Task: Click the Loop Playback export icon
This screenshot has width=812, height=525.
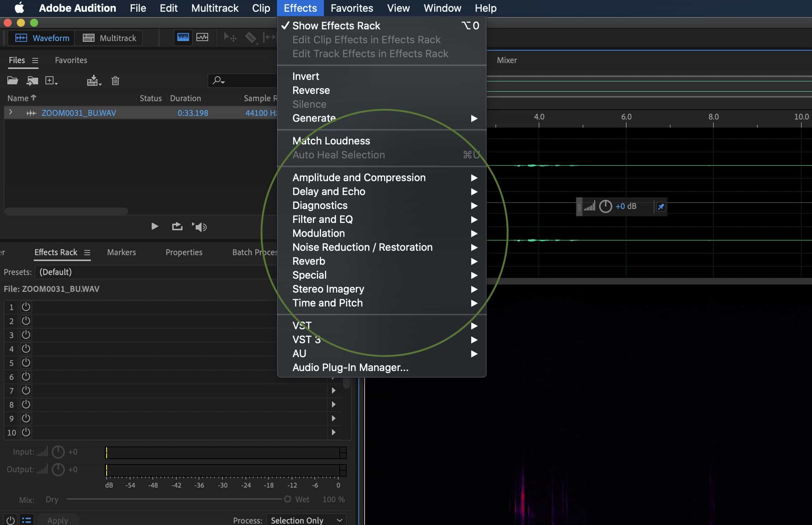Action: coord(177,227)
